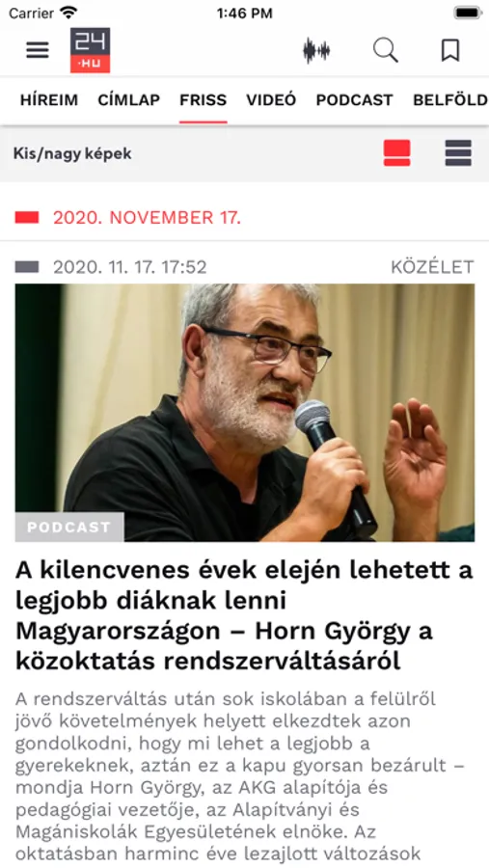The image size is (489, 868).
Task: Open search with the magnifier icon
Action: click(386, 50)
